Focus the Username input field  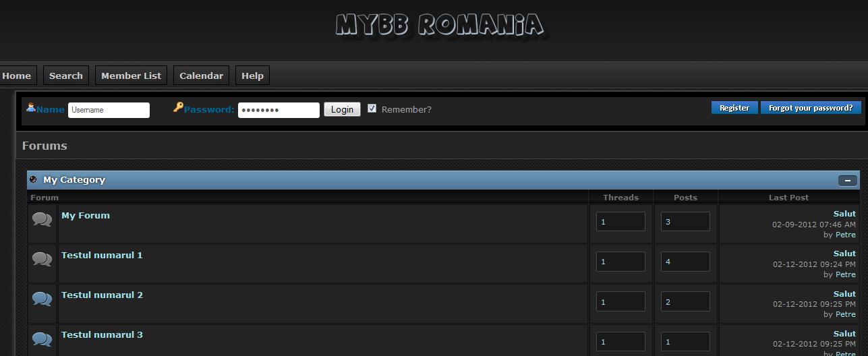[109, 110]
